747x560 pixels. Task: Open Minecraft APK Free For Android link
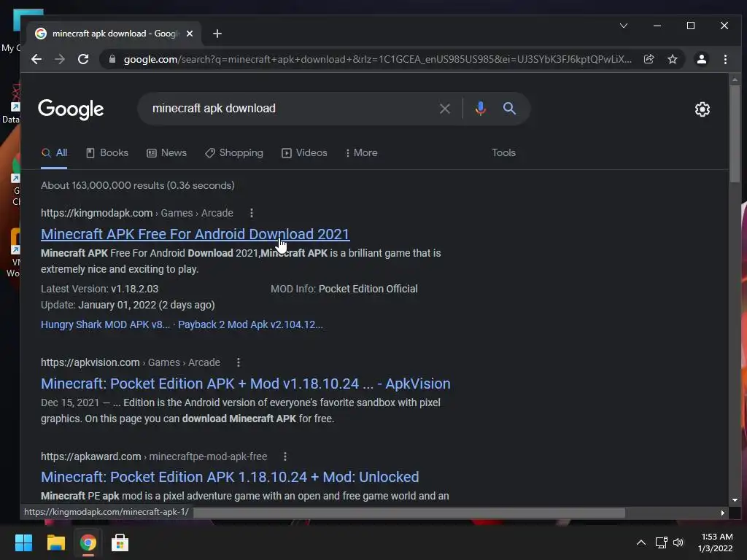195,234
